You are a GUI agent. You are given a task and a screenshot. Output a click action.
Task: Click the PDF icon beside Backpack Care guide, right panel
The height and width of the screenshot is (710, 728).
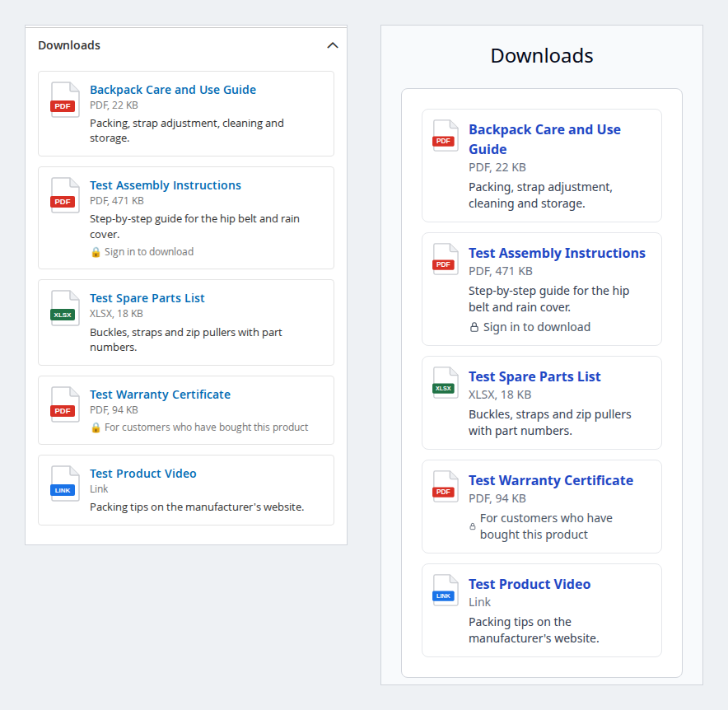click(x=446, y=136)
